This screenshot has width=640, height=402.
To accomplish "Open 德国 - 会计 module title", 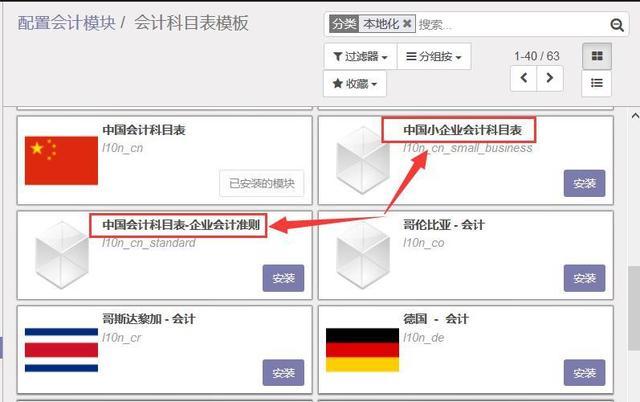I will click(436, 319).
